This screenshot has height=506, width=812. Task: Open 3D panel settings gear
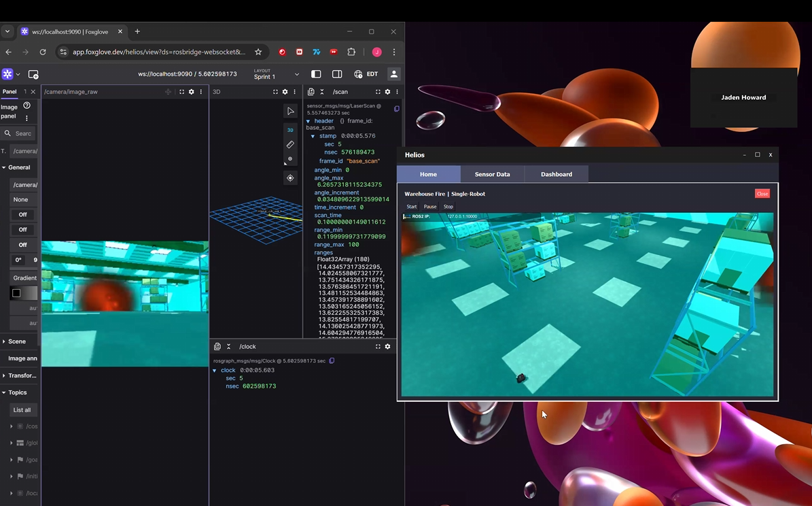[x=285, y=92]
